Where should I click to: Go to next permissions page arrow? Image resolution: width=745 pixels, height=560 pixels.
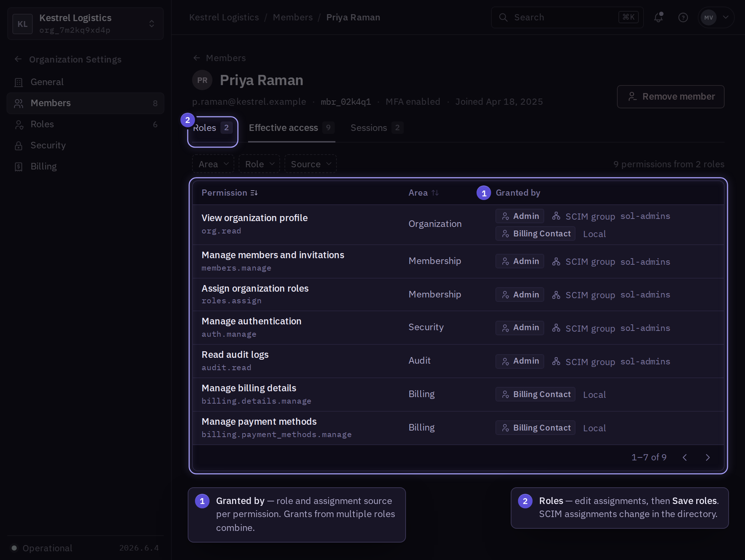pos(708,457)
